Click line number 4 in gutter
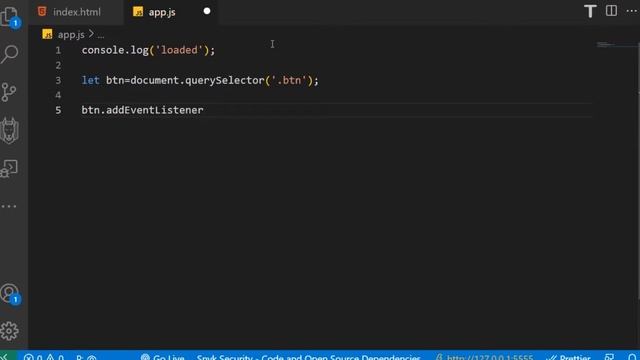 coord(58,95)
